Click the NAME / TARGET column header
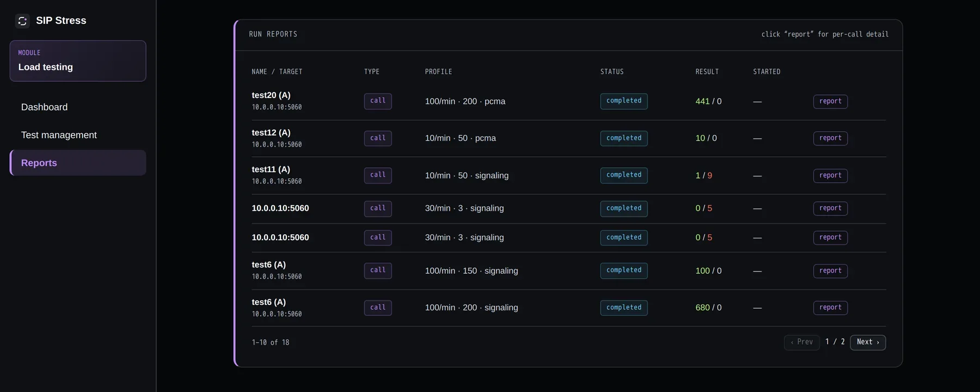980x392 pixels. pyautogui.click(x=277, y=72)
